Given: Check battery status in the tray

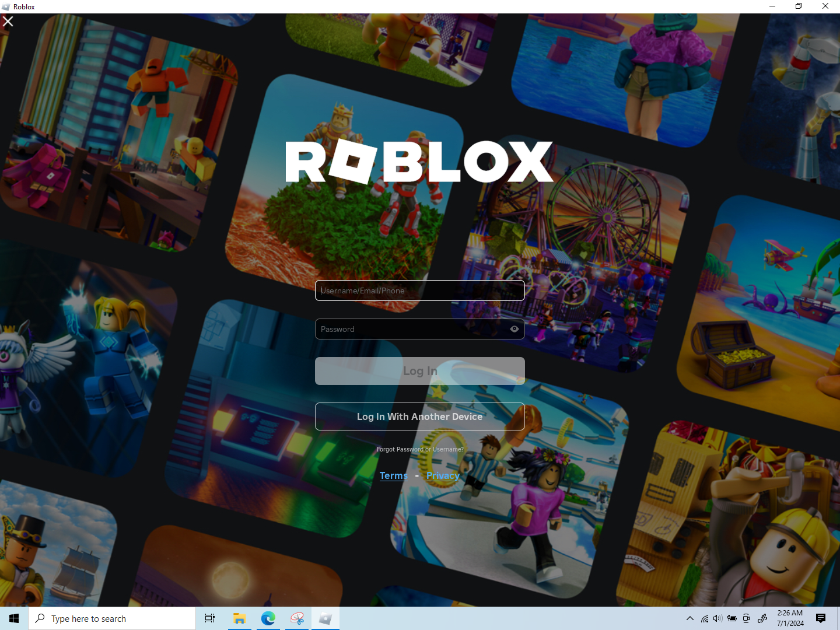Looking at the screenshot, I should click(732, 618).
